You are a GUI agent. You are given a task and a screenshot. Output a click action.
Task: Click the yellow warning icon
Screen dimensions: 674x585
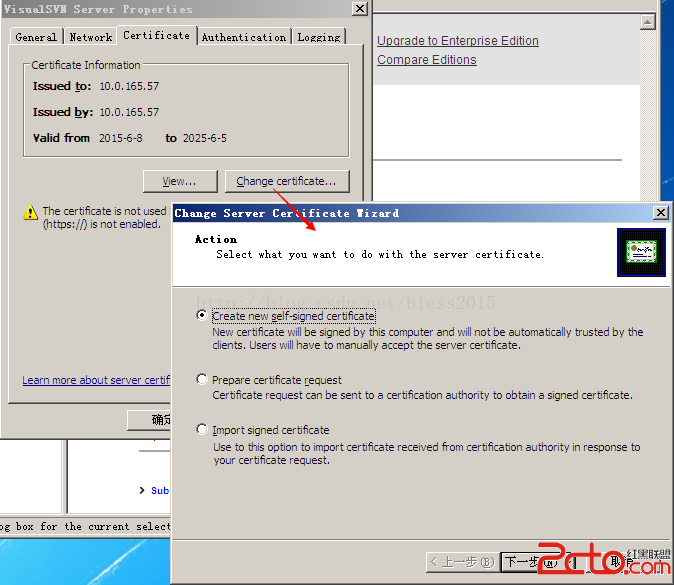pyautogui.click(x=31, y=212)
